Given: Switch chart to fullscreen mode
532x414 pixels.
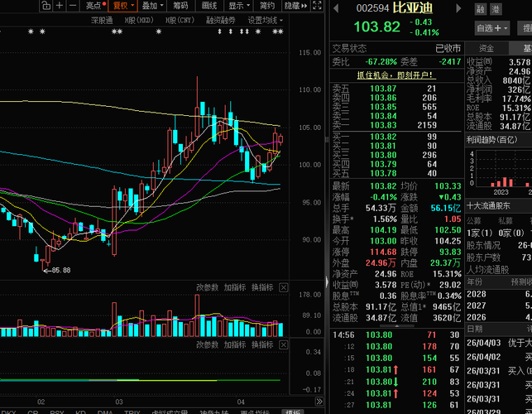Looking at the screenshot, I should click(317, 6).
